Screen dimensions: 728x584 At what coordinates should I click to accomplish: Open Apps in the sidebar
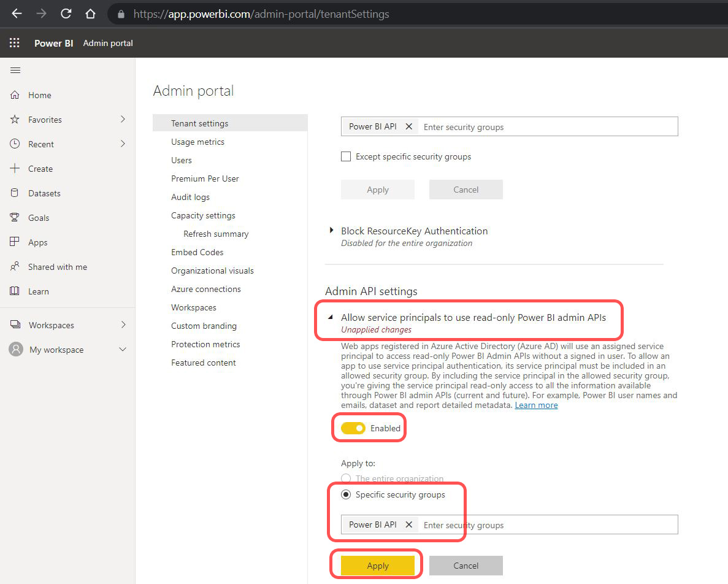[37, 242]
